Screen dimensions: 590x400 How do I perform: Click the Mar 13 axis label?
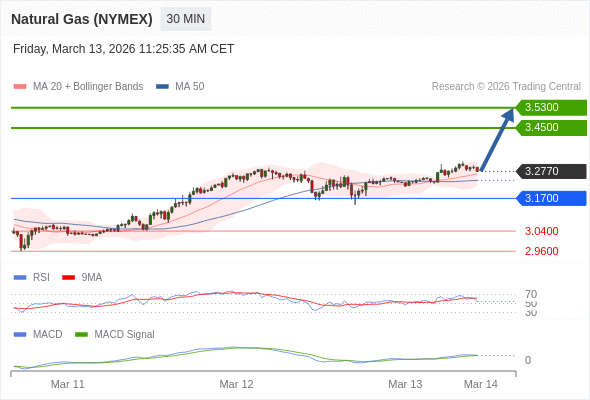[405, 384]
